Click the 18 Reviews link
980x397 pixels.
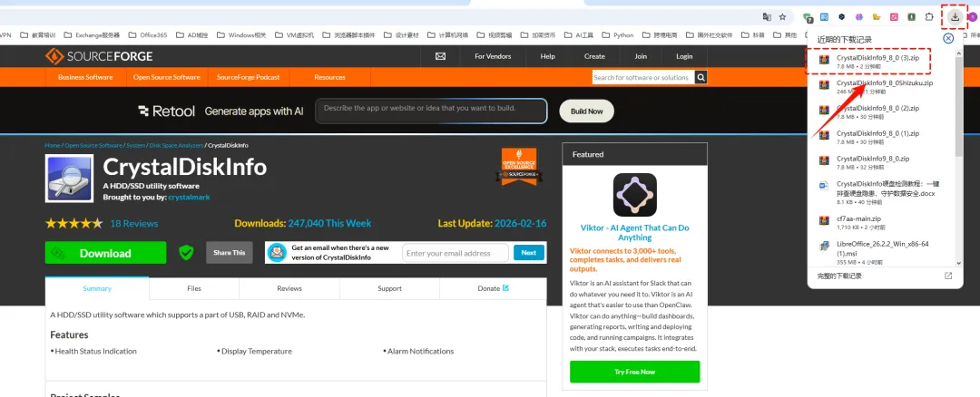[134, 224]
